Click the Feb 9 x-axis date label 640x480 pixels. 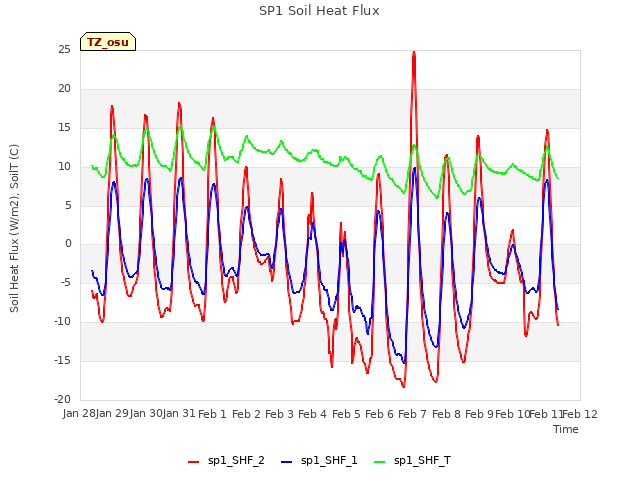coord(479,414)
